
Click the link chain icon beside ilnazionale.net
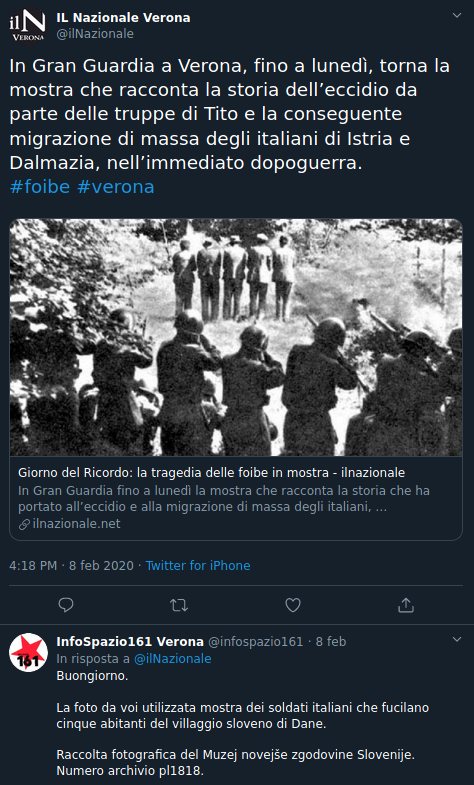25,524
